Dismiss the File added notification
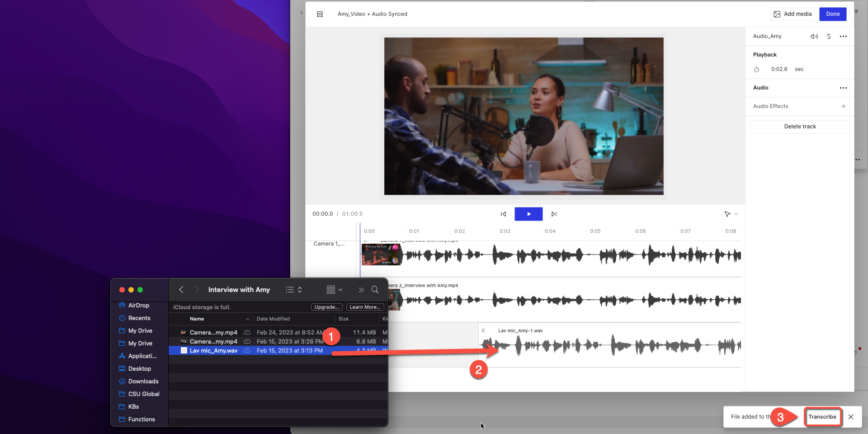This screenshot has width=868, height=434. pos(851,417)
